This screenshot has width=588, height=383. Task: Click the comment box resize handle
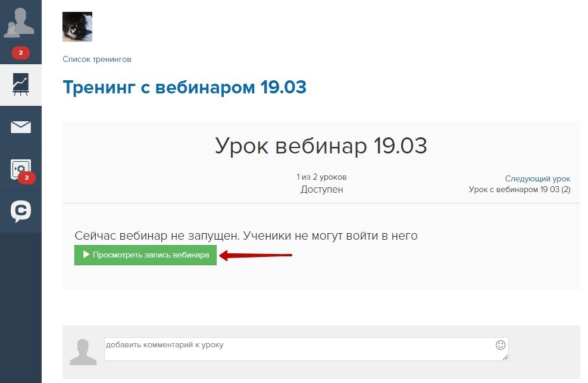coord(505,357)
